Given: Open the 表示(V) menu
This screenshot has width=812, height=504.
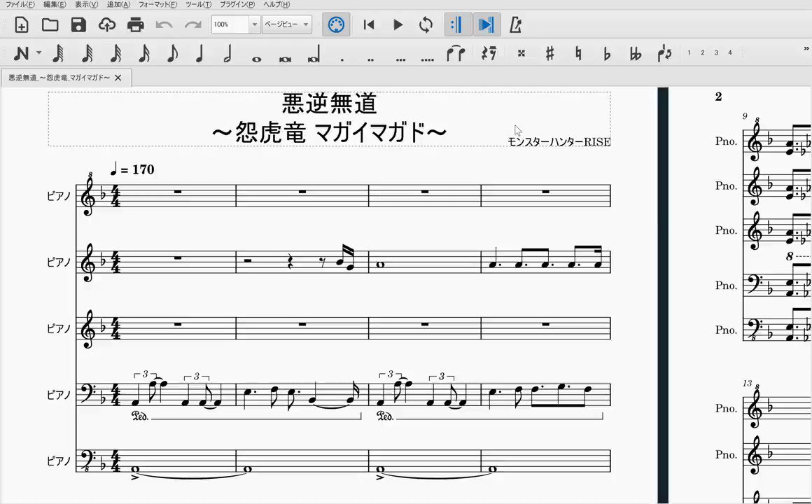Looking at the screenshot, I should tap(87, 4).
